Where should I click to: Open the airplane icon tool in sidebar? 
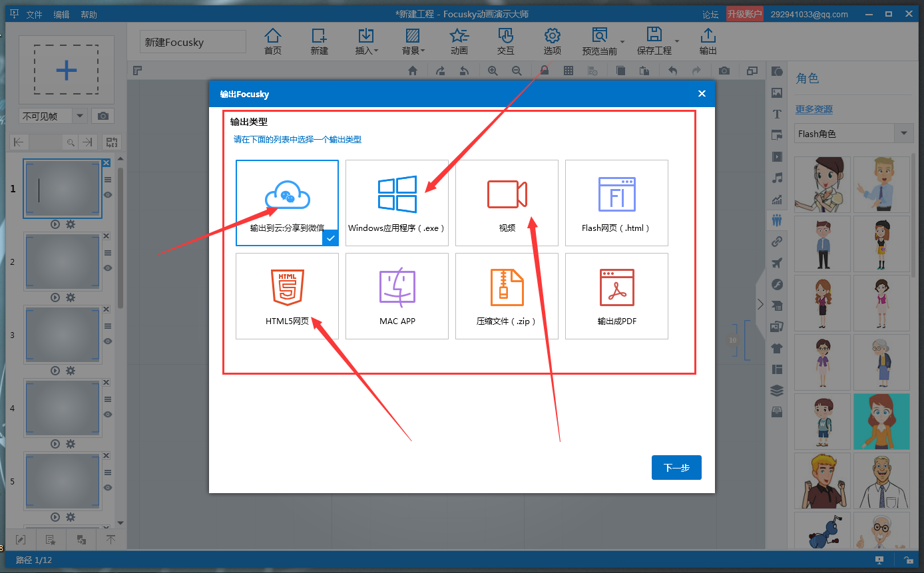[x=777, y=263]
